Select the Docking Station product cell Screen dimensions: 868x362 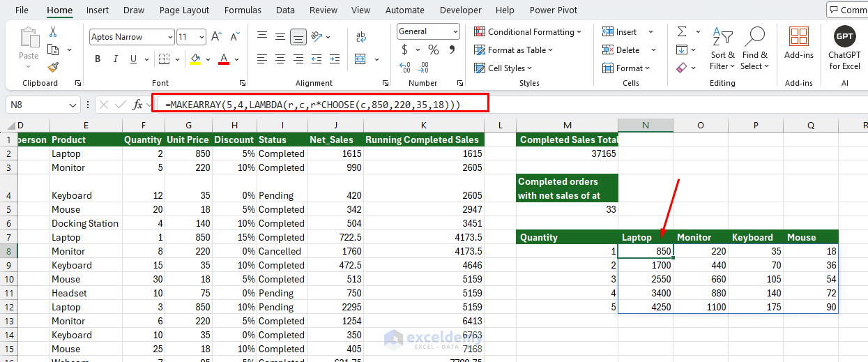click(x=85, y=223)
